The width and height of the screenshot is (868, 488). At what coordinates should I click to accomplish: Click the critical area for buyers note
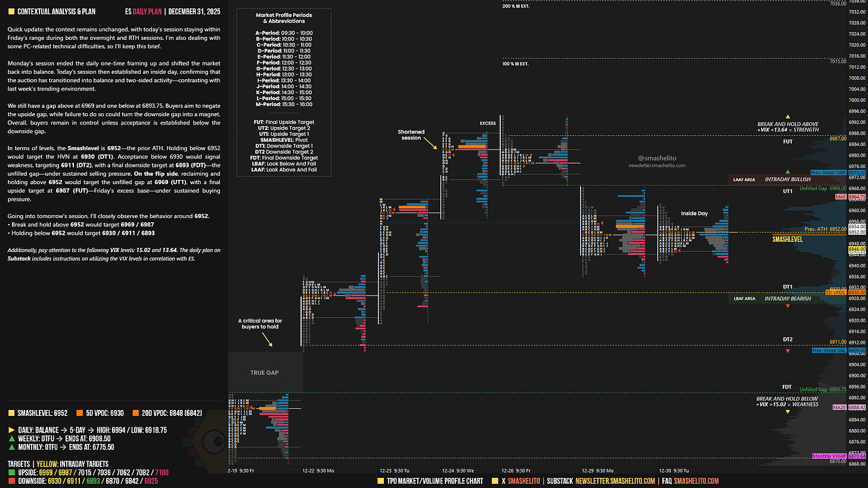(x=260, y=324)
